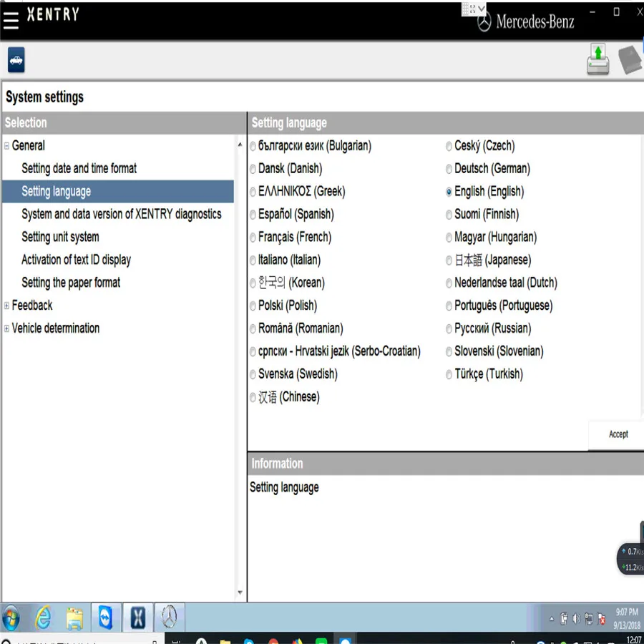Viewport: 644px width, 644px height.
Task: Click the Mercedes star taskbar icon
Action: (169, 618)
